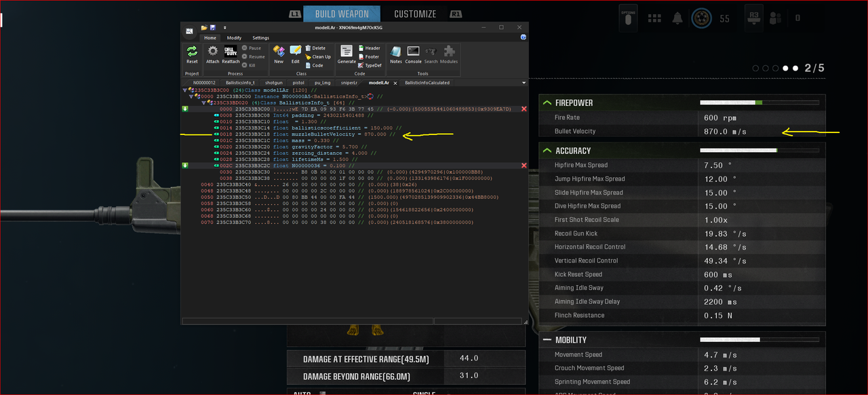Click the blue help icon in ribbon
The image size is (868, 395).
pos(524,37)
